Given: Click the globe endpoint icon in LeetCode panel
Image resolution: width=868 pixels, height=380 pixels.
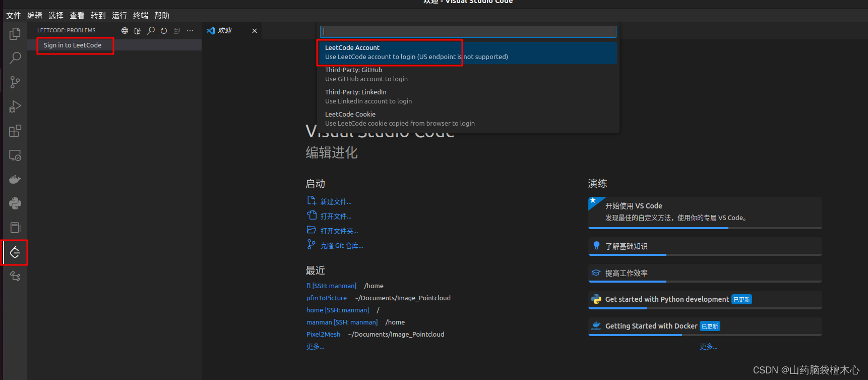Looking at the screenshot, I should pyautogui.click(x=125, y=31).
